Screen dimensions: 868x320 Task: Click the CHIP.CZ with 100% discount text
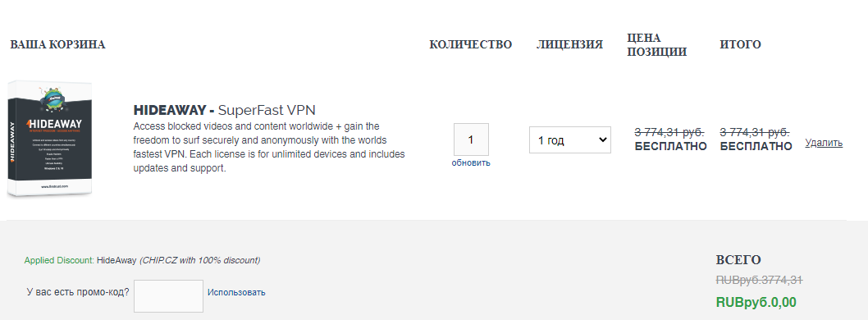[x=200, y=260]
